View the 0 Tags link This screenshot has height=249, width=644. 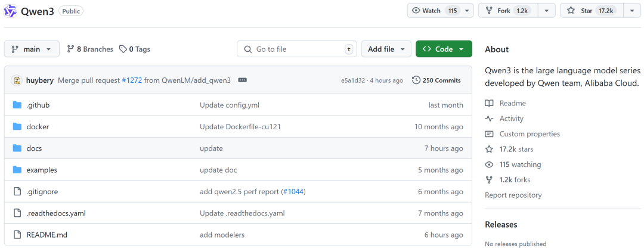click(135, 49)
